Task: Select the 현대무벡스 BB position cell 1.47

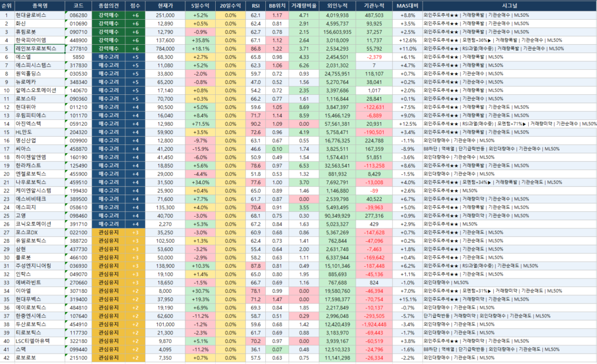Action: (x=277, y=299)
